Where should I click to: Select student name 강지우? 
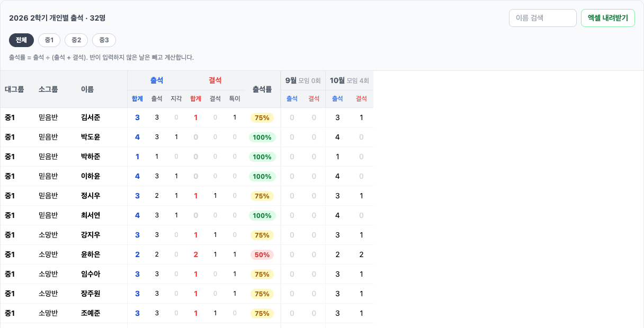coord(91,235)
